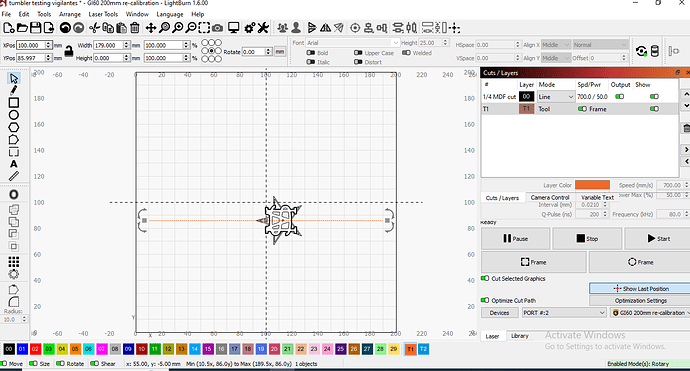Image resolution: width=690 pixels, height=371 pixels.
Task: Toggle the aspect ratio lock icon
Action: (x=69, y=51)
